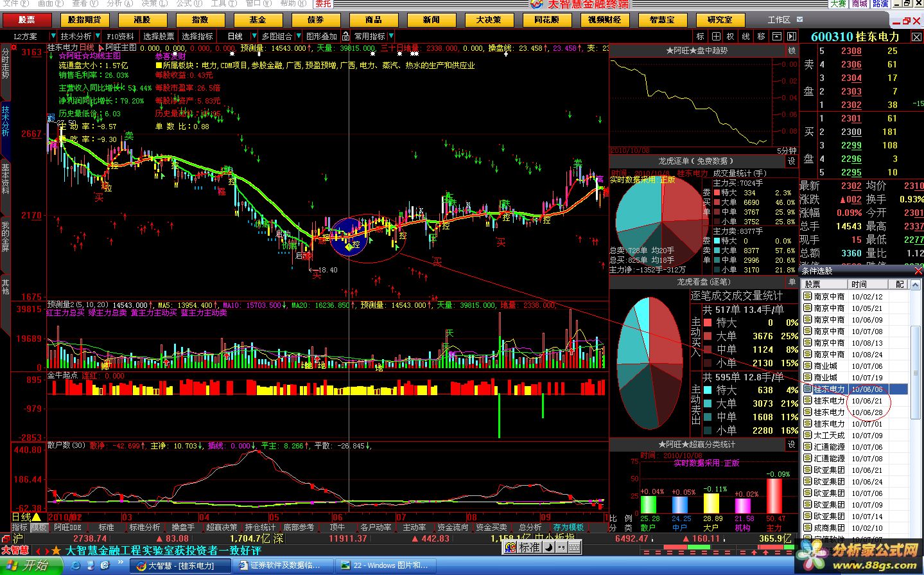Close the 600310 桂东电力 quote panel
The image size is (924, 575).
point(915,37)
